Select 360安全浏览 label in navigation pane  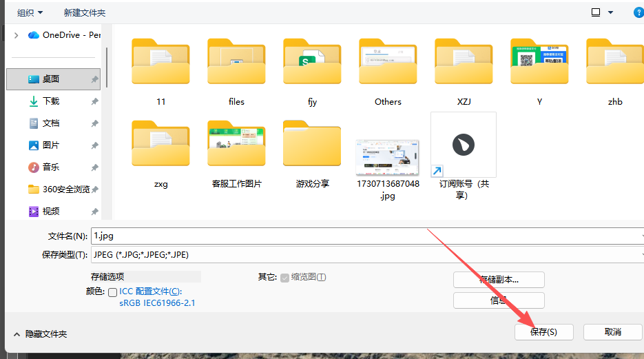point(66,189)
